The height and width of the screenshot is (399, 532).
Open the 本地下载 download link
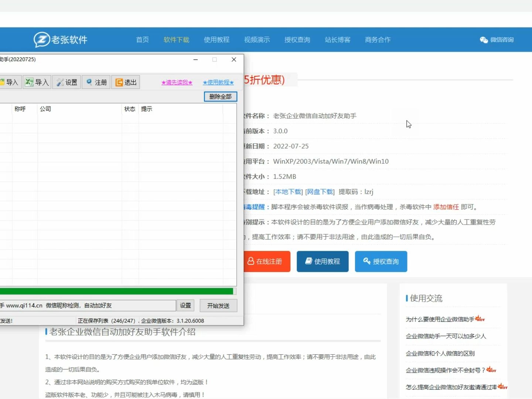(288, 192)
